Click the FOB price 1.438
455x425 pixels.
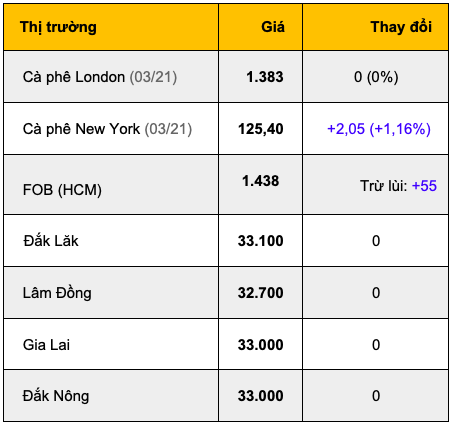click(261, 181)
